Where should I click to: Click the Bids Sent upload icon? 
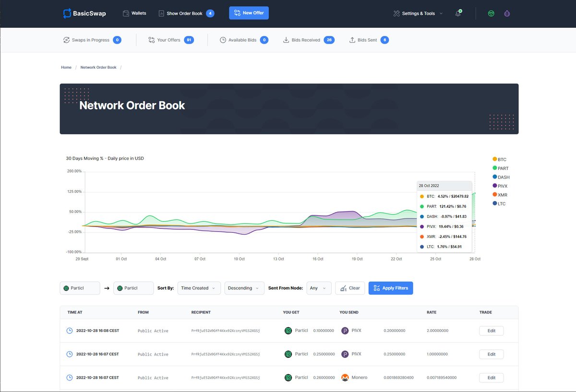point(352,40)
